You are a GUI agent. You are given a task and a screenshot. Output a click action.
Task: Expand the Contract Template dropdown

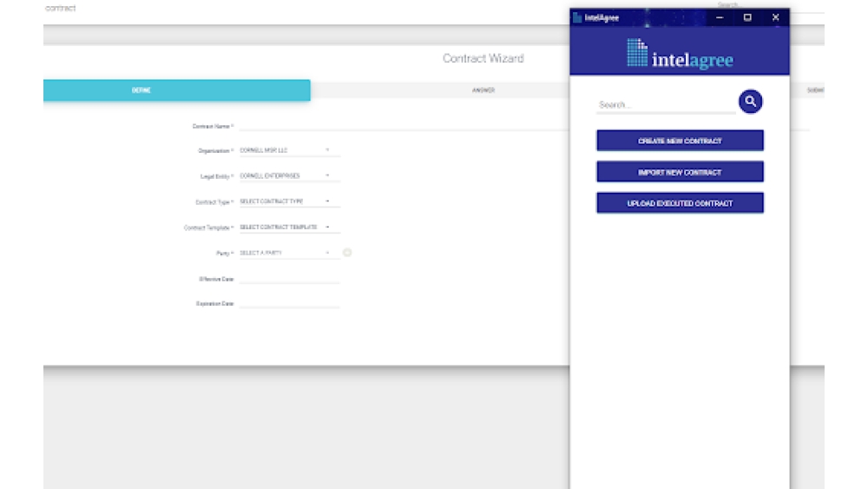290,227
